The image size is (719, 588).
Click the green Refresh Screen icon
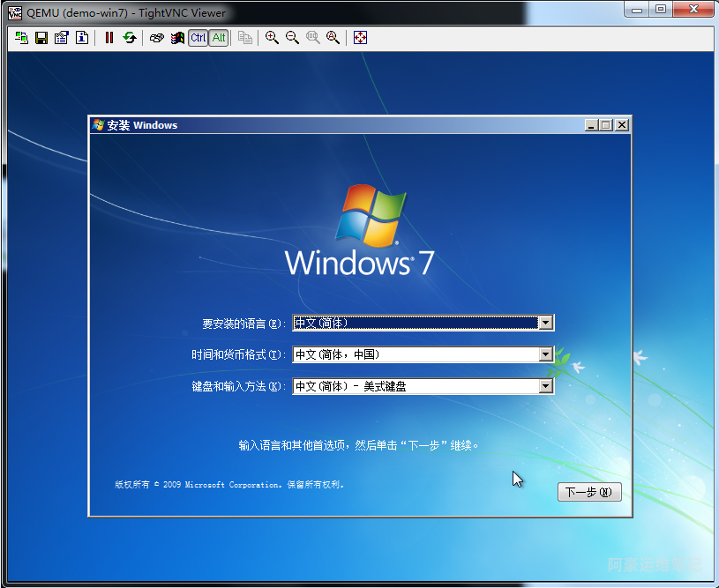130,38
